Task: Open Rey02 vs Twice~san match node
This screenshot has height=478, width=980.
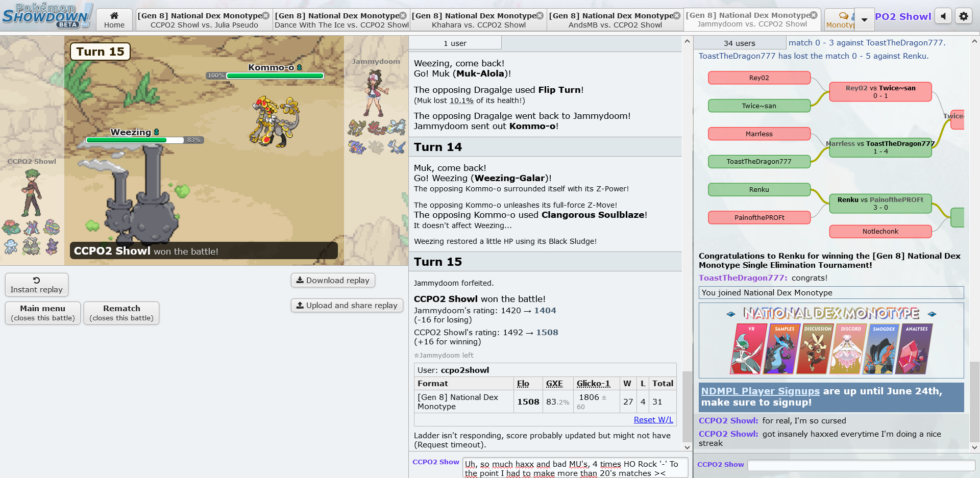Action: (x=880, y=92)
